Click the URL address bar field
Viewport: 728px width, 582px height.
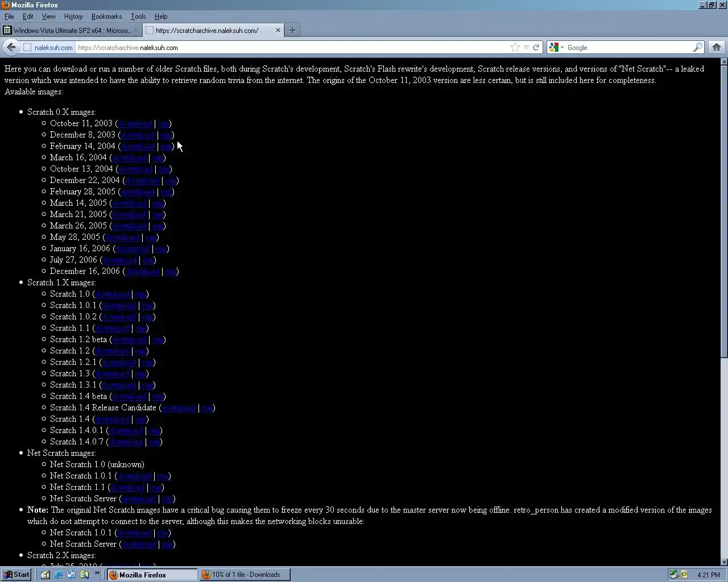tap(293, 47)
